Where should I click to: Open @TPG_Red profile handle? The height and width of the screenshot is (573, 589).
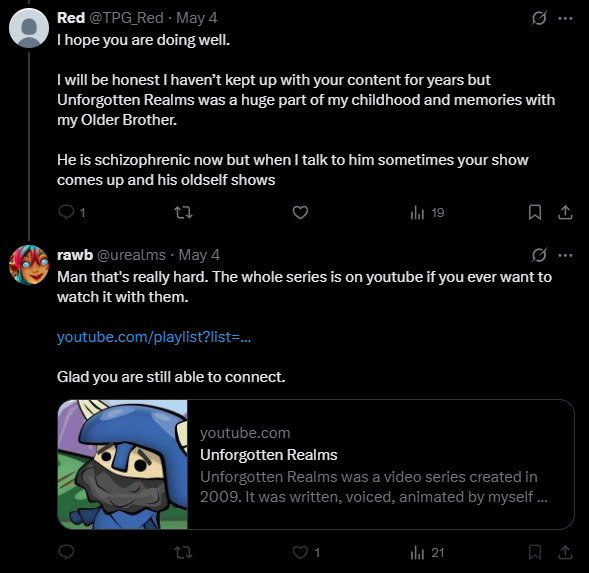click(x=126, y=18)
